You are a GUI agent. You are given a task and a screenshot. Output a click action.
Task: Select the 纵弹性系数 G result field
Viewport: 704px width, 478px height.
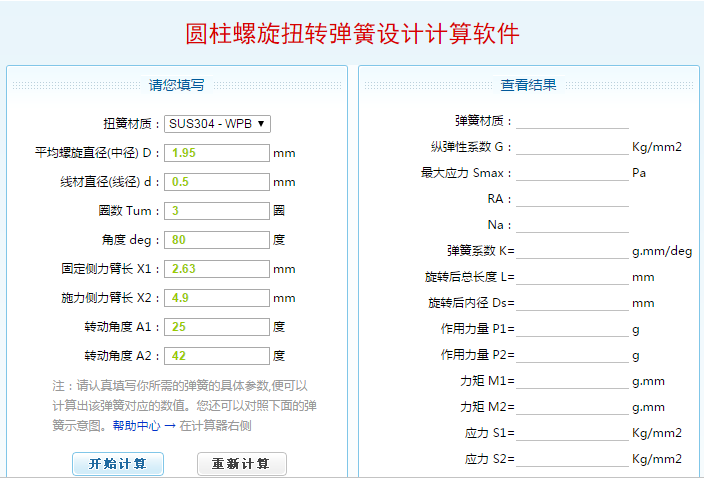tap(572, 147)
